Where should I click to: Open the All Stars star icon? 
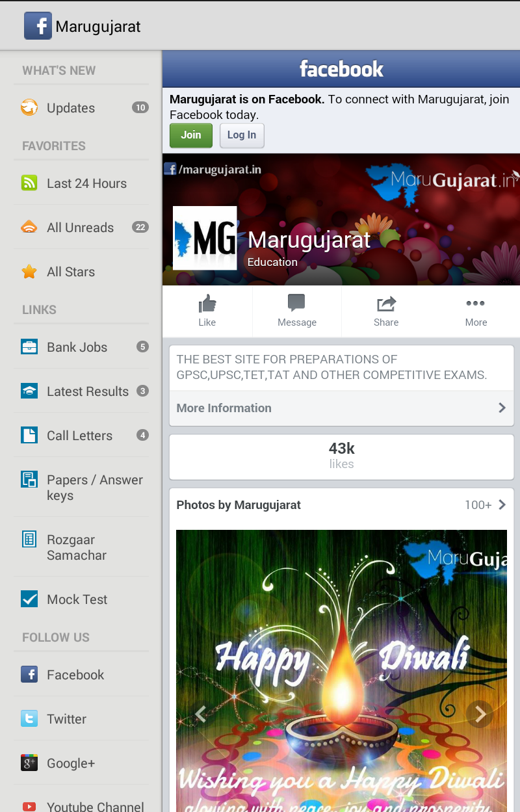pos(29,272)
